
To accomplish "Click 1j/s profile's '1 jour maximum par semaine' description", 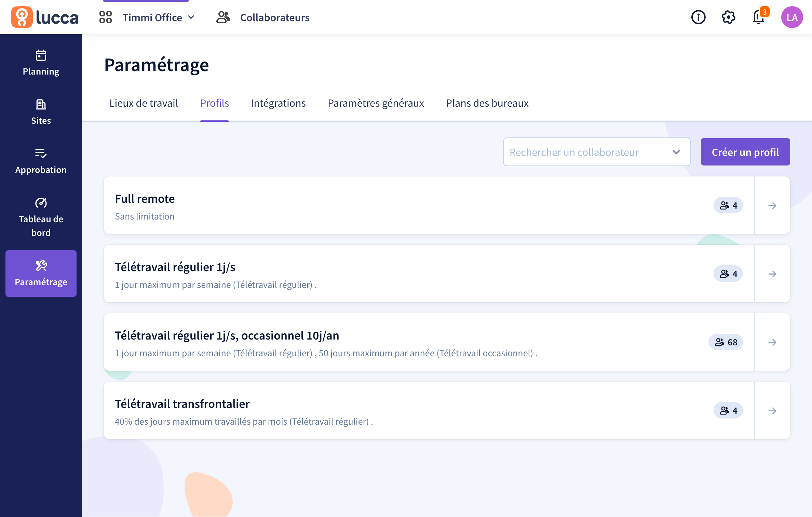I will point(216,285).
